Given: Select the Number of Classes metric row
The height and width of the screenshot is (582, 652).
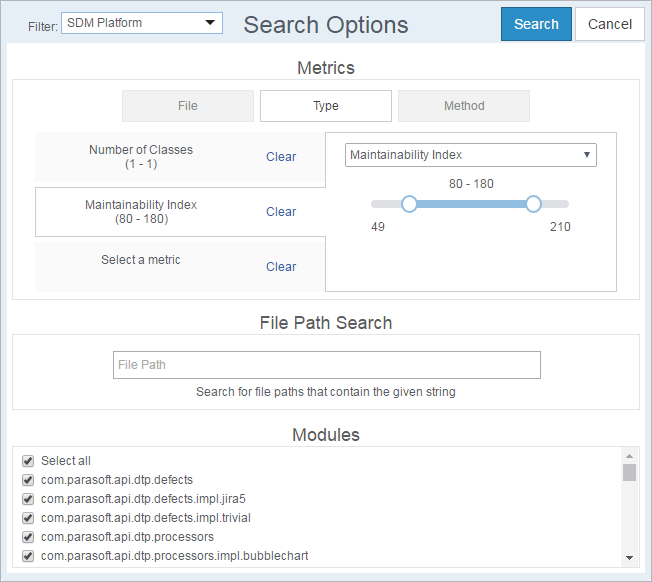Looking at the screenshot, I should (x=180, y=157).
